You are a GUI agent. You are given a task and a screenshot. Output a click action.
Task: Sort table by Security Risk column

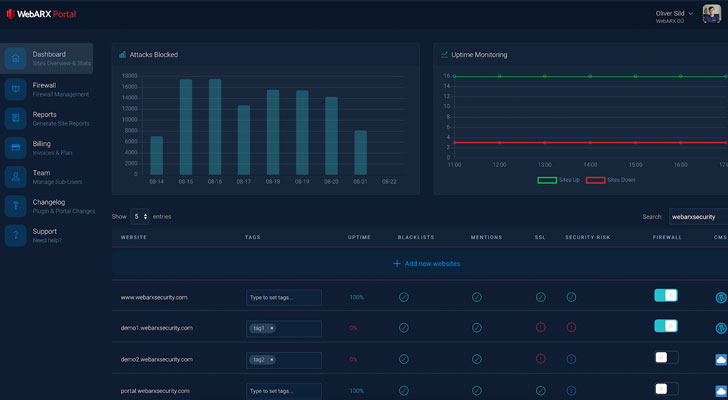point(588,237)
